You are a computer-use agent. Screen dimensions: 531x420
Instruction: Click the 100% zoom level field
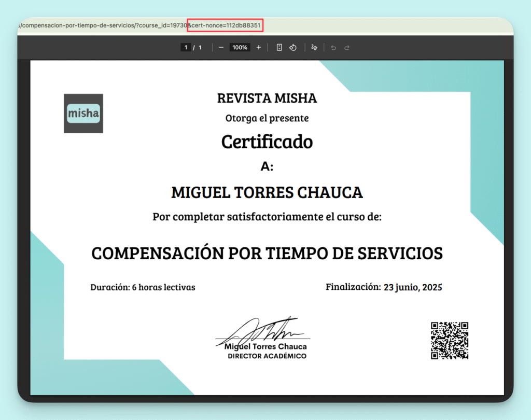[x=240, y=47]
